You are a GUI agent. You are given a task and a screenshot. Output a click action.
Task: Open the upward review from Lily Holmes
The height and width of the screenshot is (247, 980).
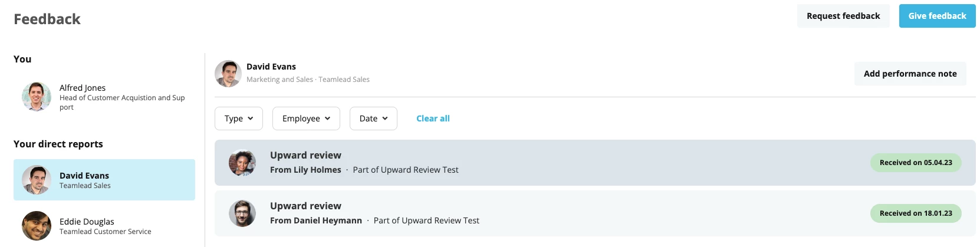(595, 163)
